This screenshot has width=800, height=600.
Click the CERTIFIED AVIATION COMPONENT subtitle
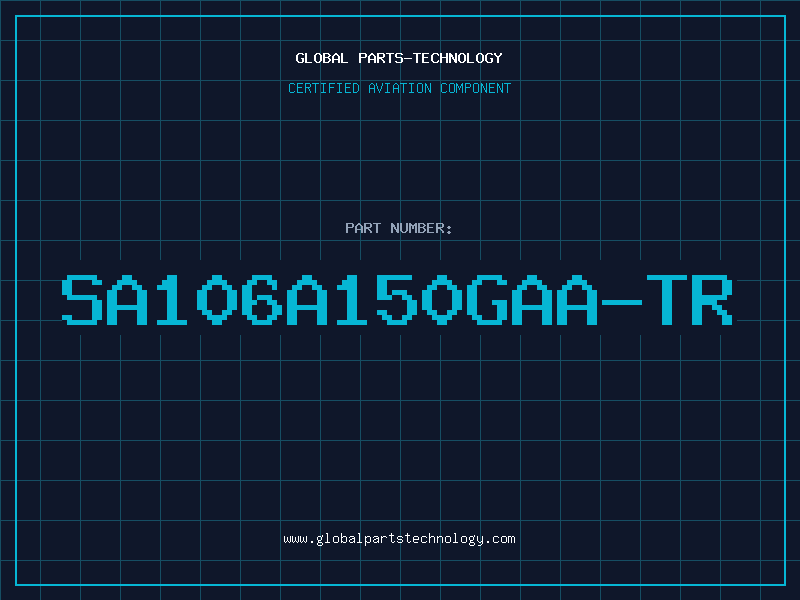pyautogui.click(x=399, y=88)
